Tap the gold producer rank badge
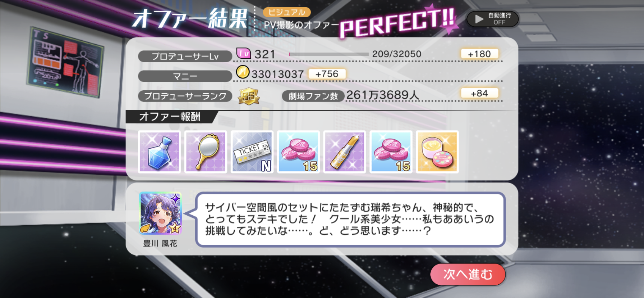Image resolution: width=644 pixels, height=298 pixels. tap(249, 96)
